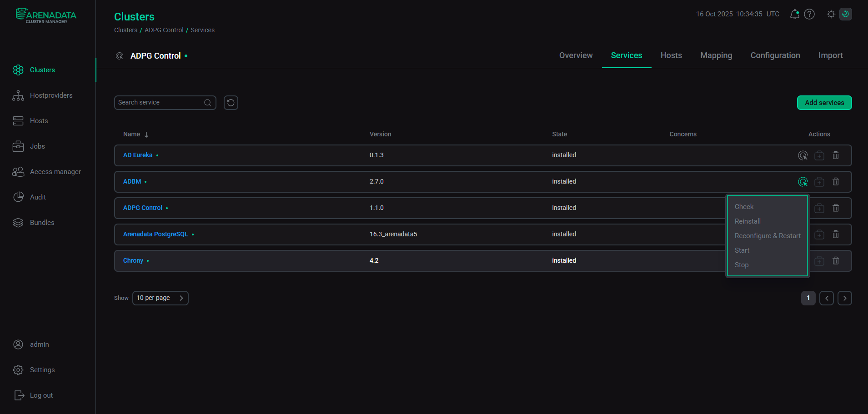Open the Hostproviders section in the sidebar
The height and width of the screenshot is (414, 868).
[x=51, y=95]
